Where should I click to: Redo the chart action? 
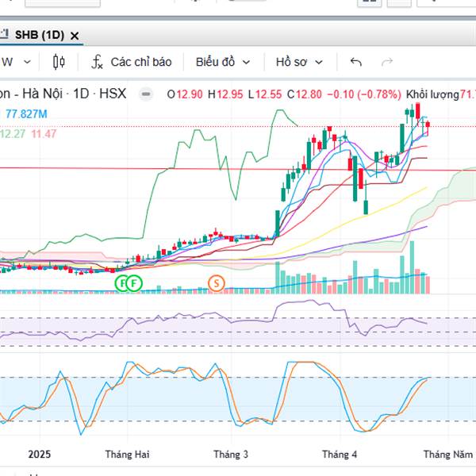tap(387, 62)
